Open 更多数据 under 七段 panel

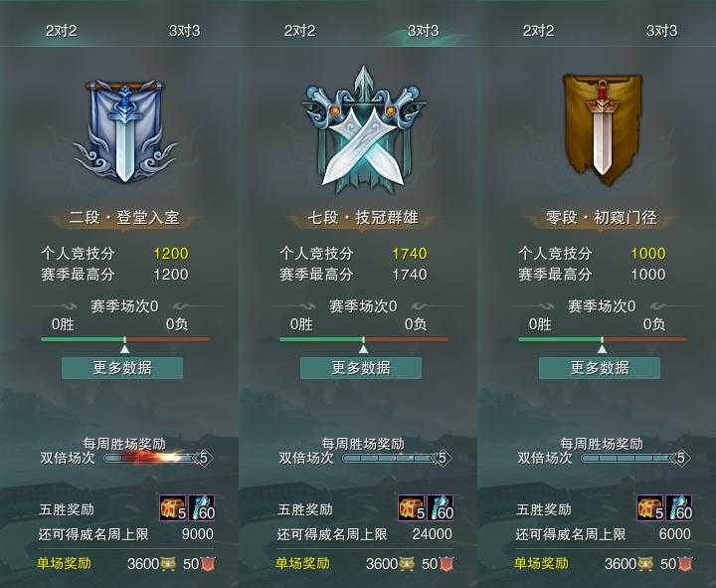[361, 368]
